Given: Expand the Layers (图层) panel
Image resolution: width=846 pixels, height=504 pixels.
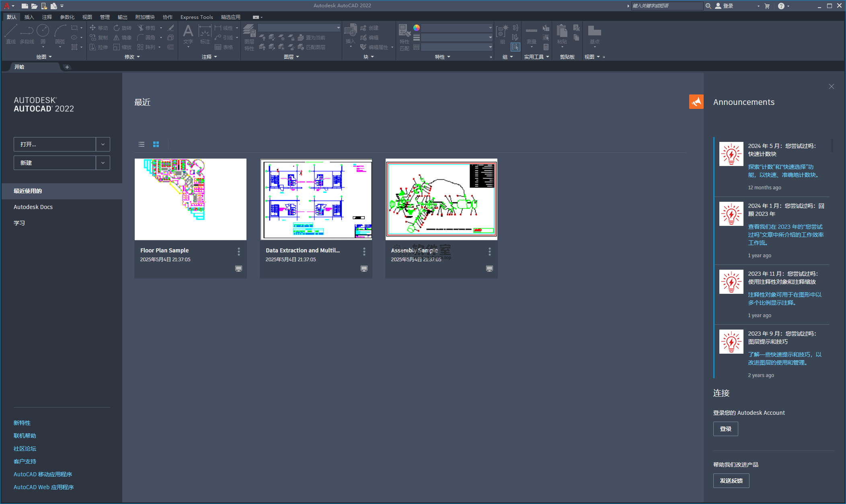Looking at the screenshot, I should (292, 57).
